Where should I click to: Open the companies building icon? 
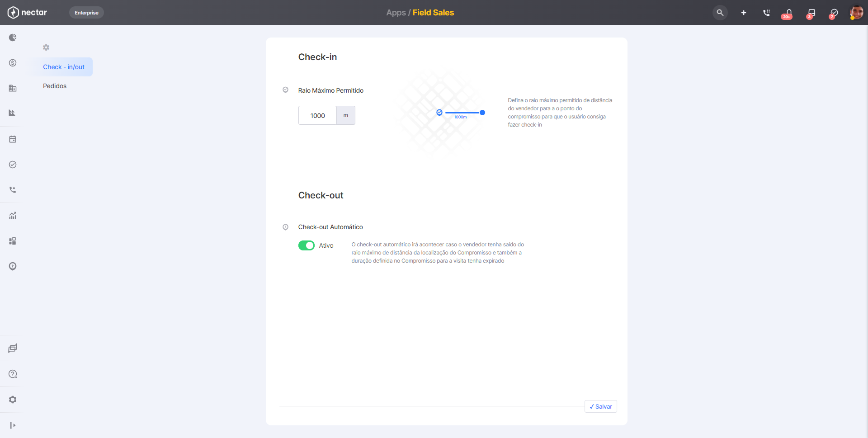coord(13,88)
